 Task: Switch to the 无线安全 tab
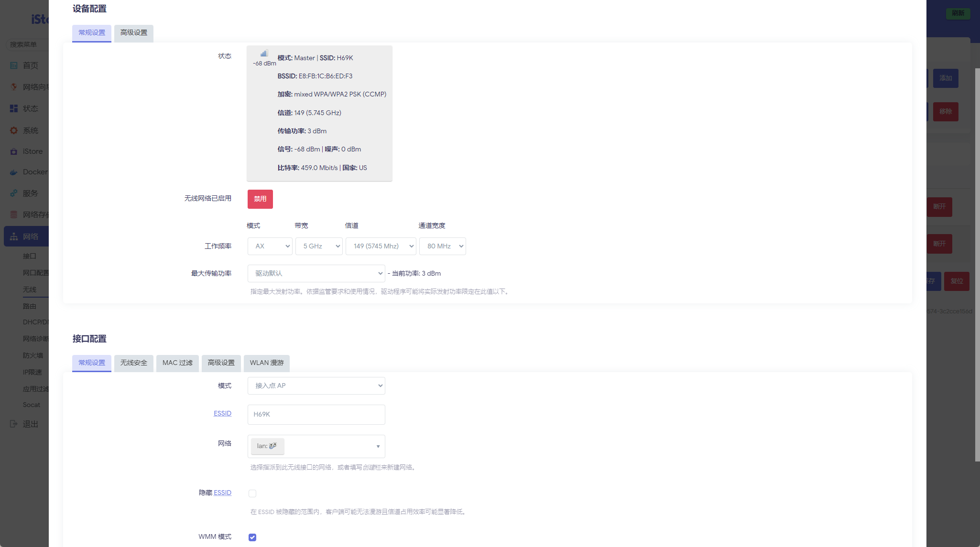point(134,363)
